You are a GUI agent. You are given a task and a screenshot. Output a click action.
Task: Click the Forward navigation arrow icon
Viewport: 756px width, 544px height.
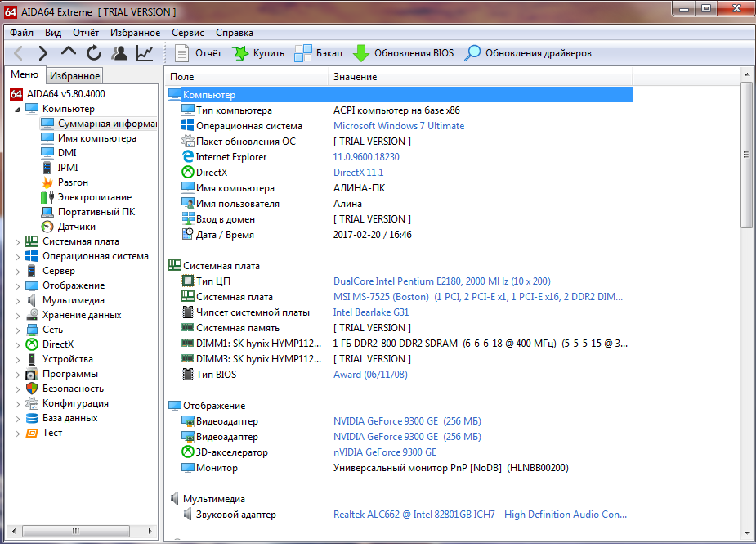tap(43, 53)
